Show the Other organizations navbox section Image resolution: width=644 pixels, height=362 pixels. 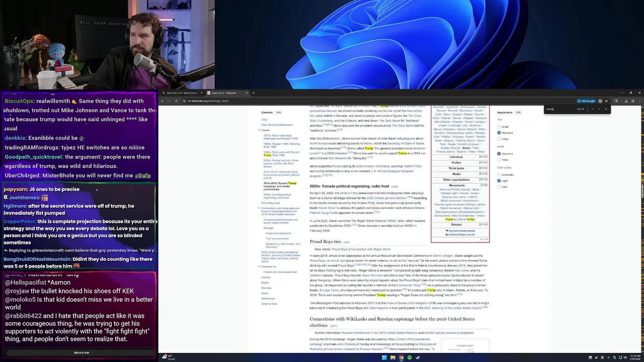pyautogui.click(x=483, y=179)
